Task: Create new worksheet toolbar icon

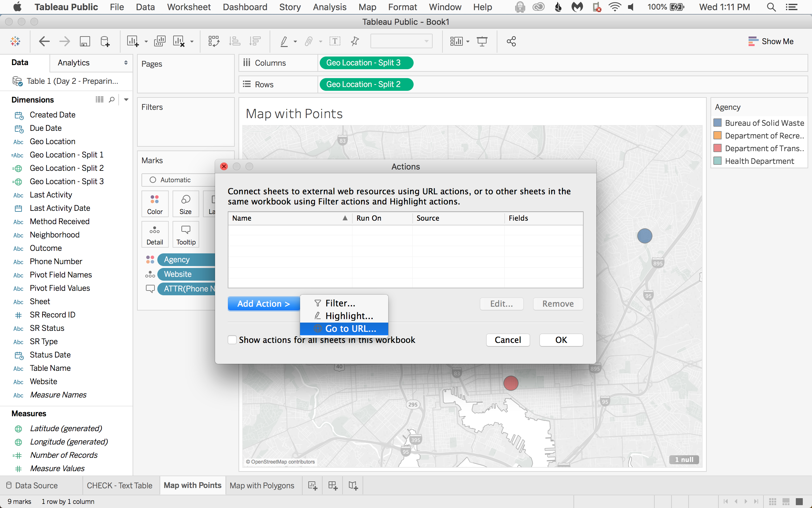Action: (133, 41)
